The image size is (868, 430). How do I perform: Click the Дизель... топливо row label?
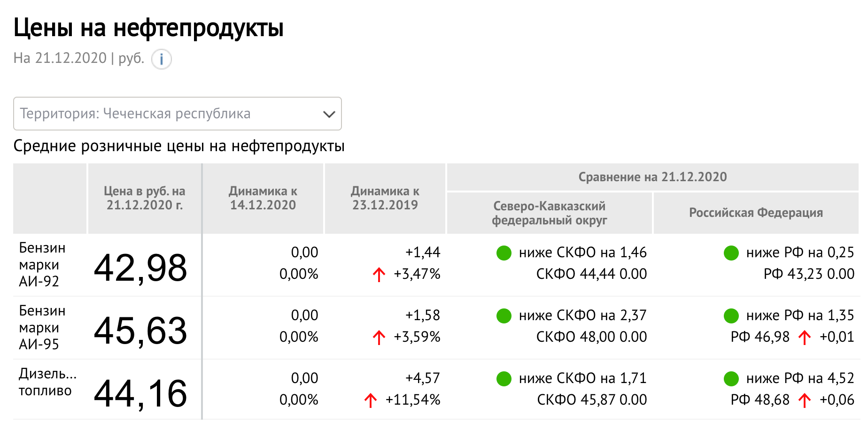pos(47,382)
